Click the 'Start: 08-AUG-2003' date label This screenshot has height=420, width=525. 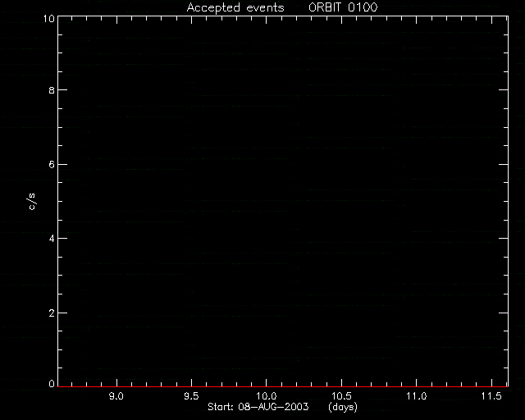pyautogui.click(x=258, y=407)
